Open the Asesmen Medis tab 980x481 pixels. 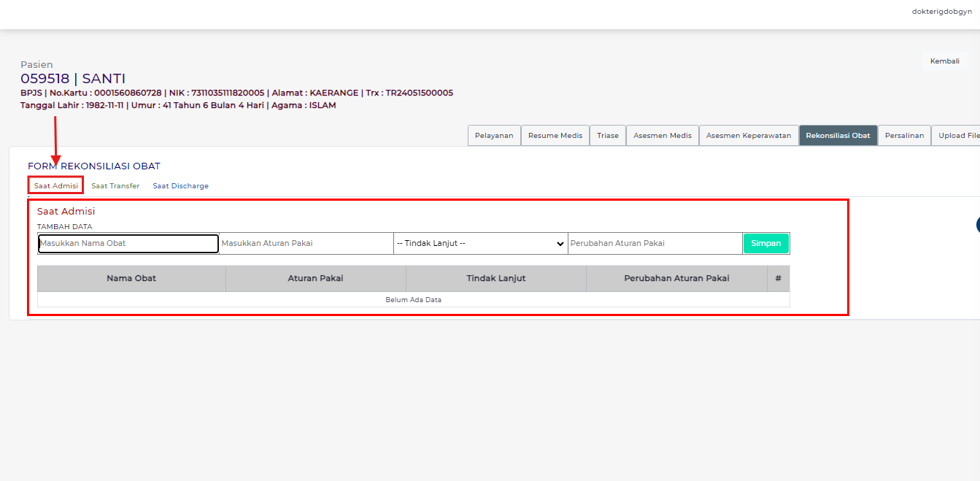tap(663, 136)
